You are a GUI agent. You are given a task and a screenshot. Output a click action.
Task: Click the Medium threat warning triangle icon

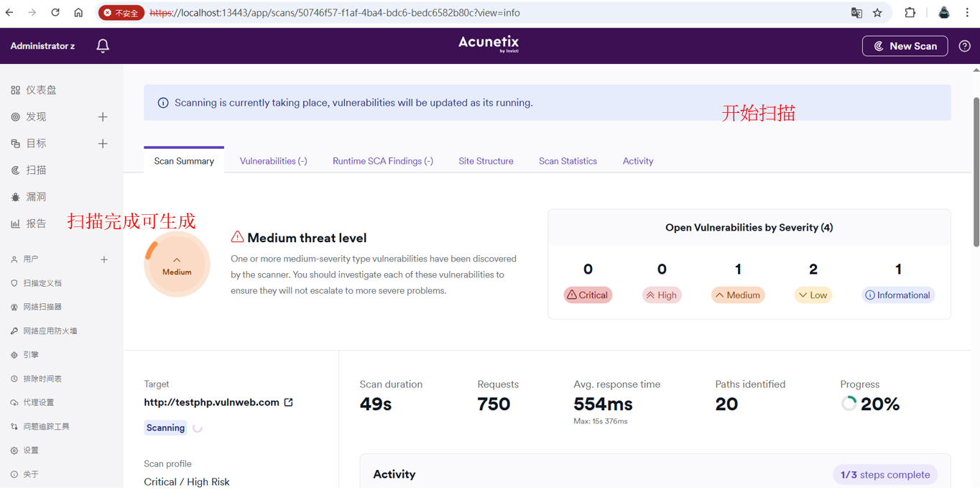coord(237,237)
